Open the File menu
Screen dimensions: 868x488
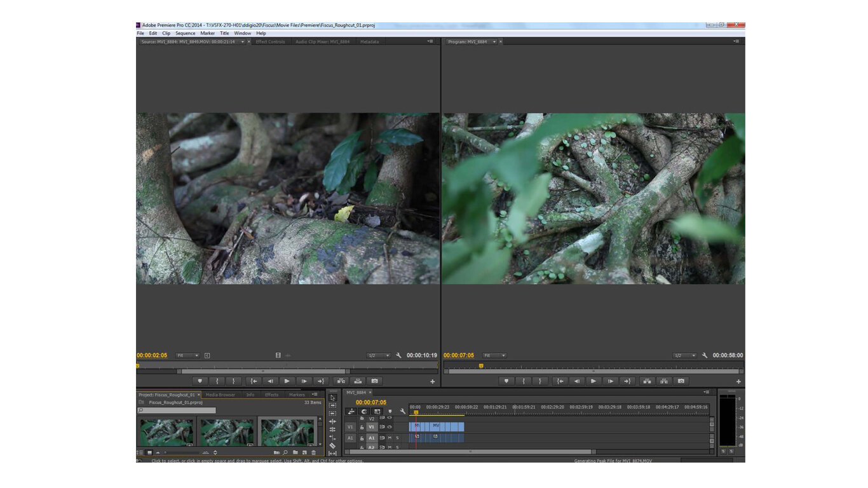coord(140,33)
